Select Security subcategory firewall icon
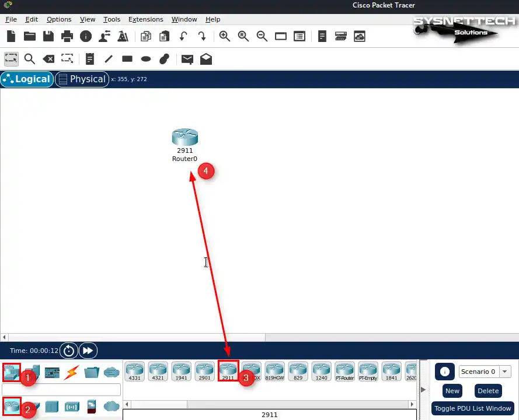The image size is (519, 420). click(x=92, y=407)
